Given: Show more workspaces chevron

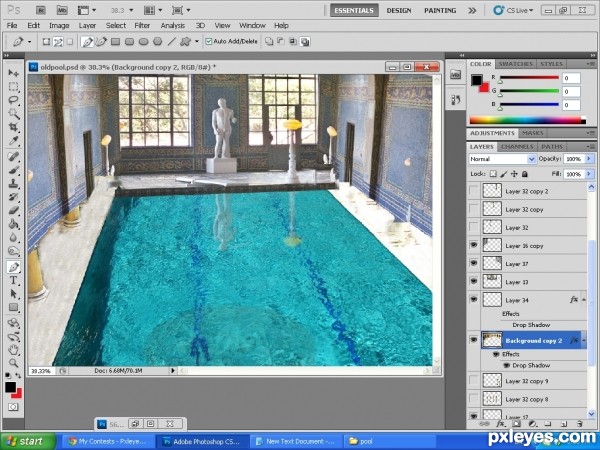Looking at the screenshot, I should tap(472, 10).
